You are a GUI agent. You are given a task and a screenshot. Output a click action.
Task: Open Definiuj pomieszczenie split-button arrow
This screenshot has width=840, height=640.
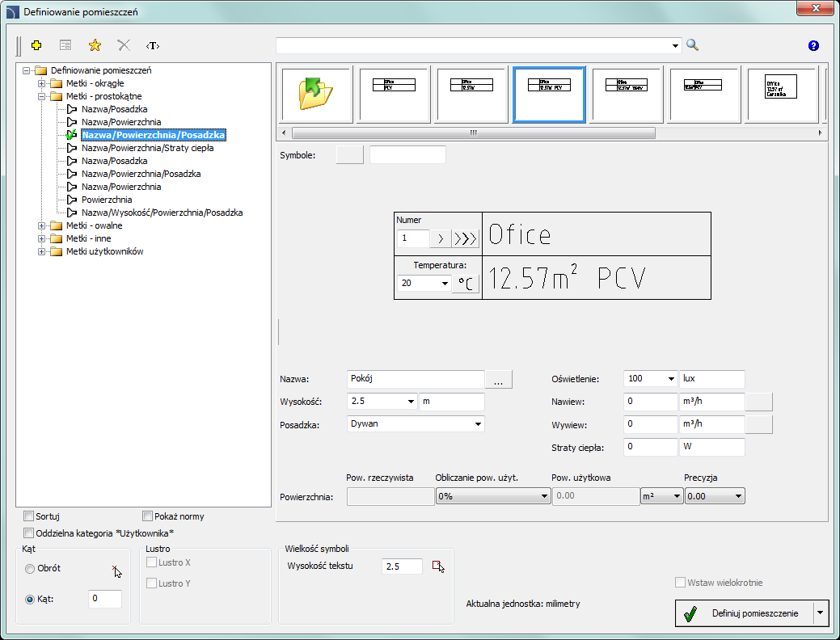point(821,613)
